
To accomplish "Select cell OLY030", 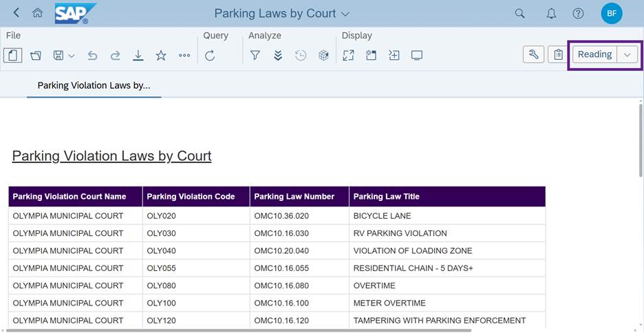I will [196, 233].
